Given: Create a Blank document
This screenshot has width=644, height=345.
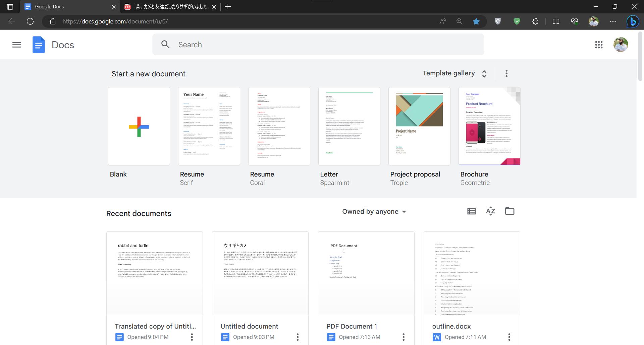Looking at the screenshot, I should (x=139, y=126).
